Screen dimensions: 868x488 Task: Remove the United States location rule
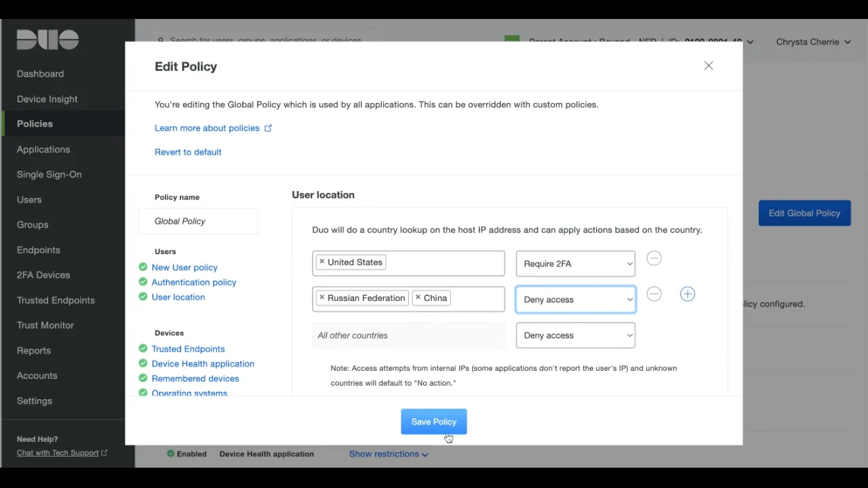[x=654, y=258]
